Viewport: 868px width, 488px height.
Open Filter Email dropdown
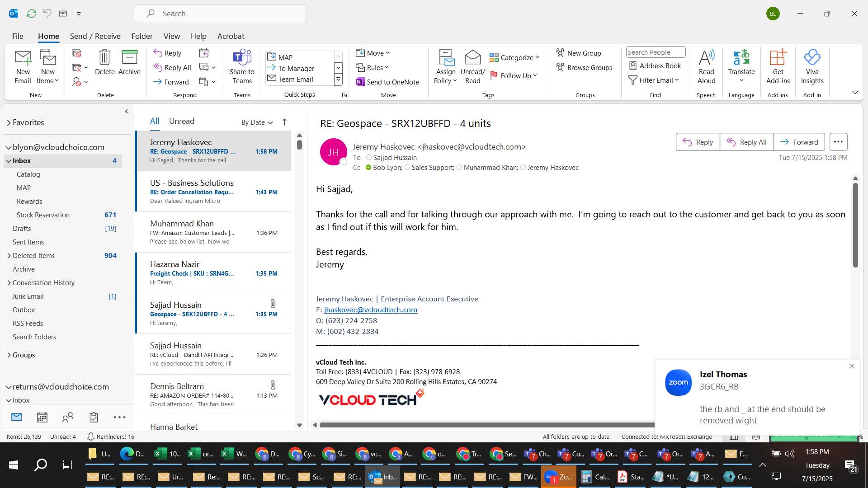point(654,80)
